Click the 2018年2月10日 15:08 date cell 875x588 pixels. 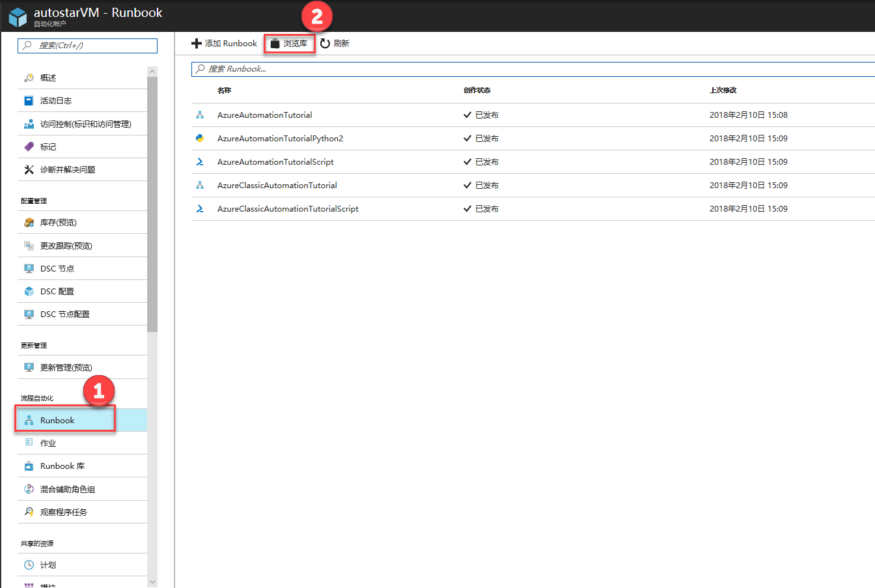coord(749,115)
